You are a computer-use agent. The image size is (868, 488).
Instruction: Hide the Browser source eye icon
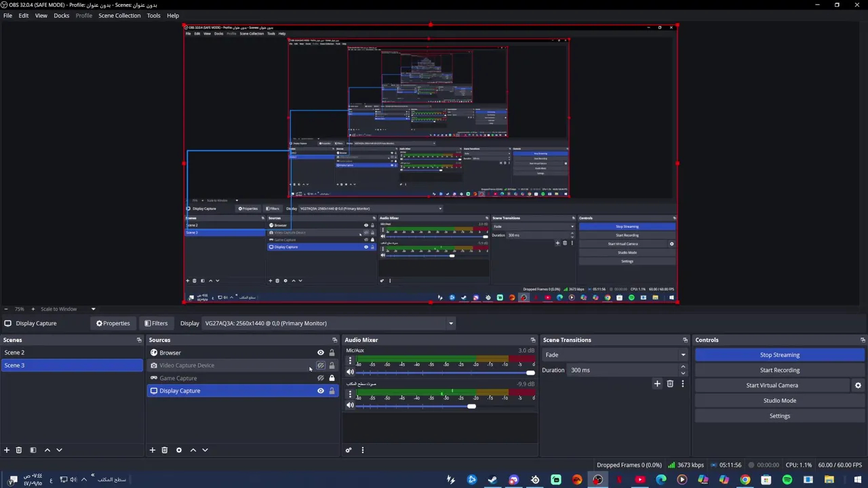(321, 352)
